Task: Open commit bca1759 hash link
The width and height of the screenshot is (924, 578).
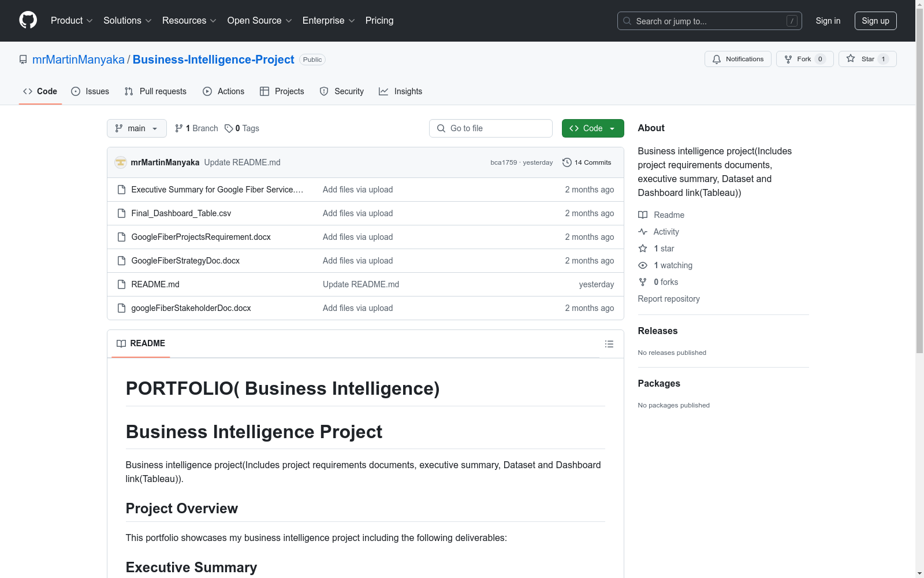Action: click(x=504, y=162)
